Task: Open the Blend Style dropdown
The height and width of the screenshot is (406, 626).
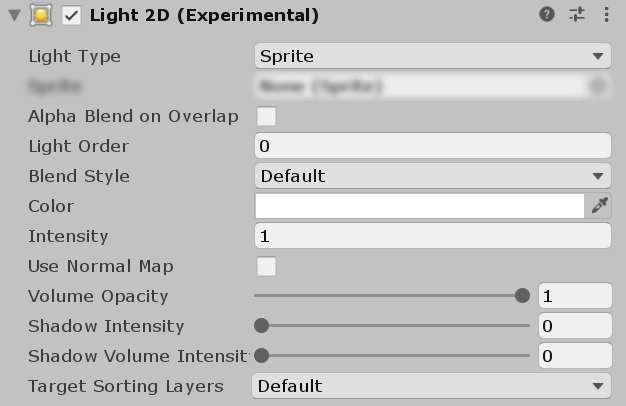Action: click(432, 176)
